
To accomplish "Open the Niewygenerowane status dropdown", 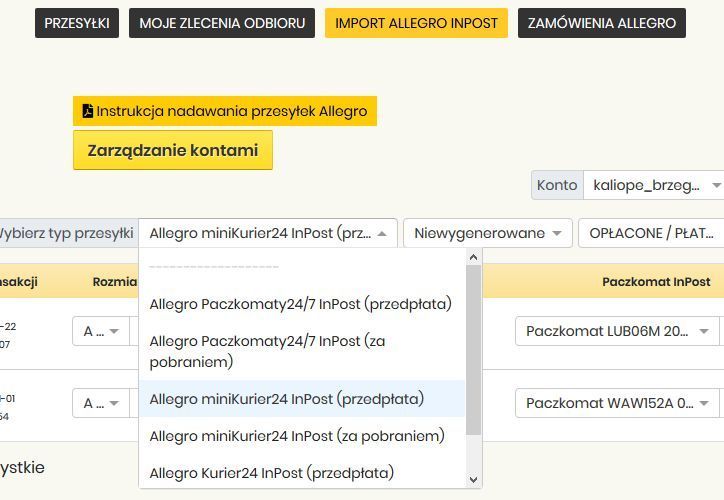I will (x=488, y=233).
